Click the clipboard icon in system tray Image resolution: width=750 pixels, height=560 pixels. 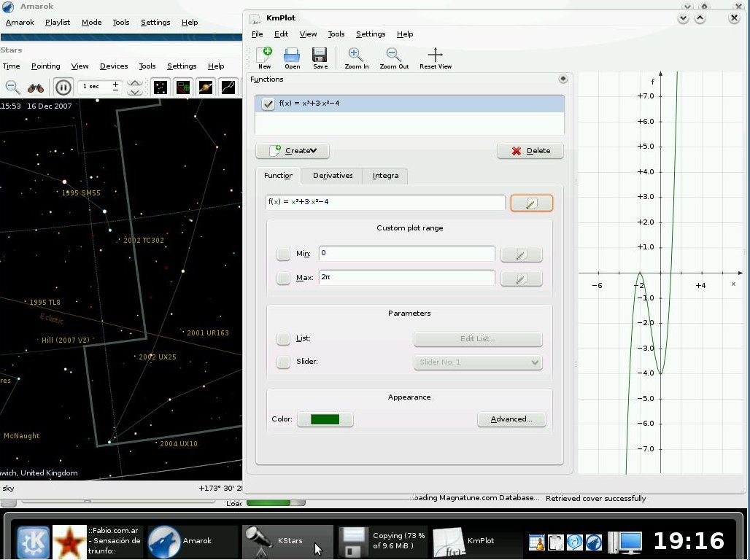[x=556, y=542]
